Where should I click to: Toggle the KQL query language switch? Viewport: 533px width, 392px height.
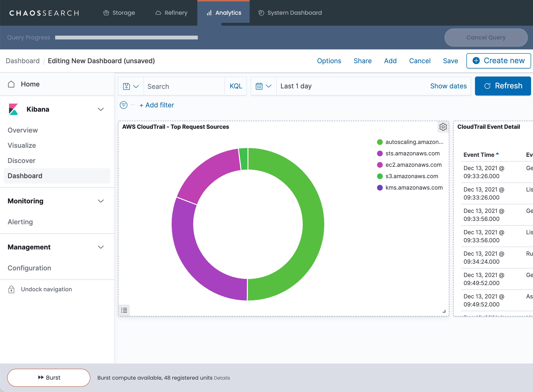(236, 86)
